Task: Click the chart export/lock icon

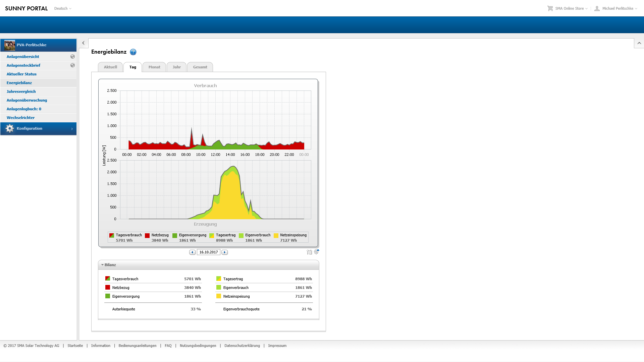Action: (309, 252)
